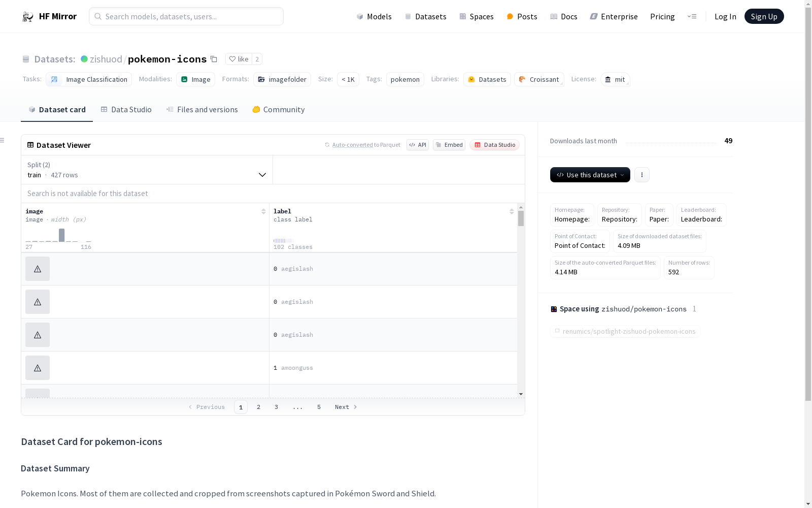Click the like count number 2

click(257, 59)
